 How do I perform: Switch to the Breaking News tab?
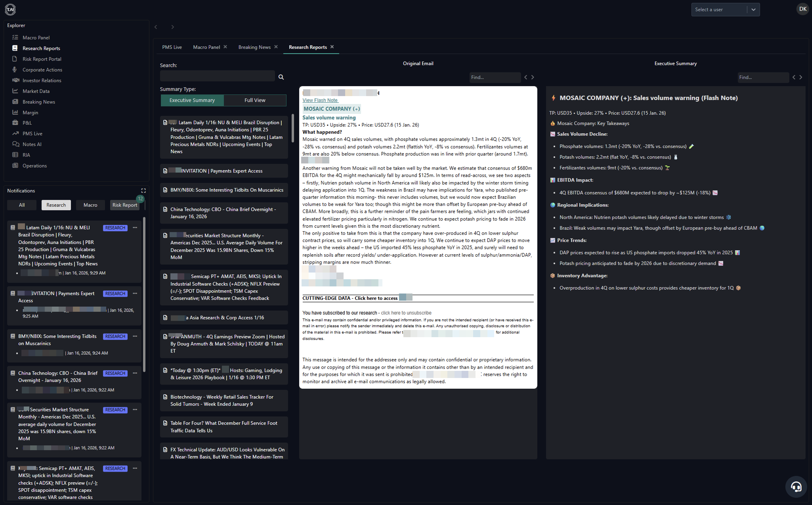pos(254,47)
